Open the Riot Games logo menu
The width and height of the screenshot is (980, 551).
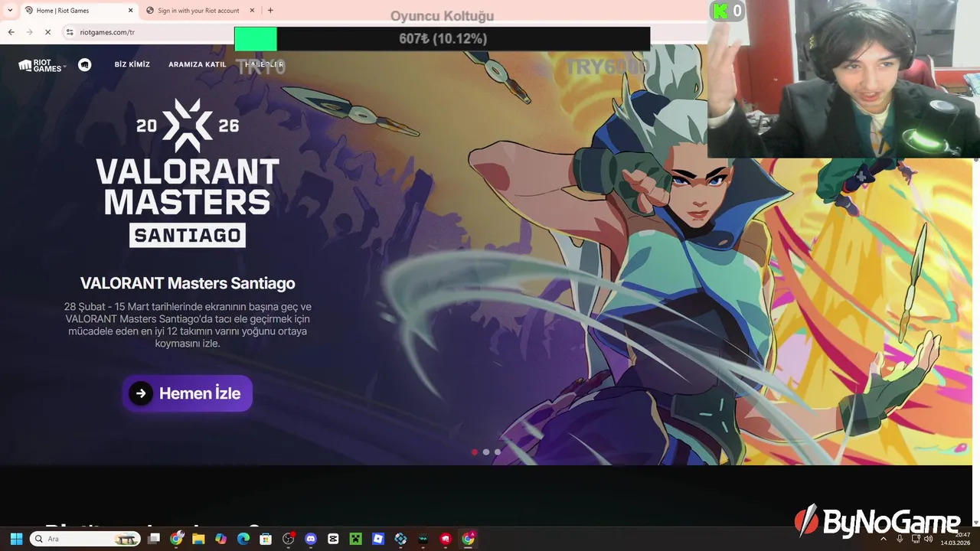pos(42,65)
